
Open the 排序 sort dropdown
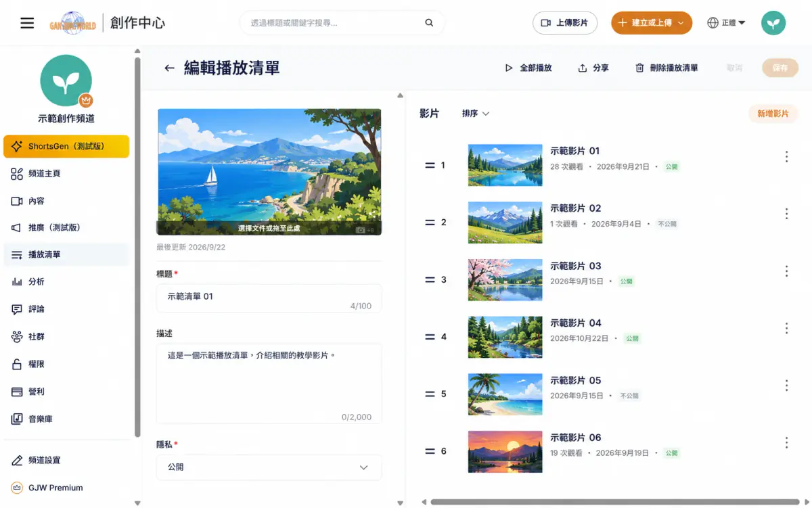475,114
